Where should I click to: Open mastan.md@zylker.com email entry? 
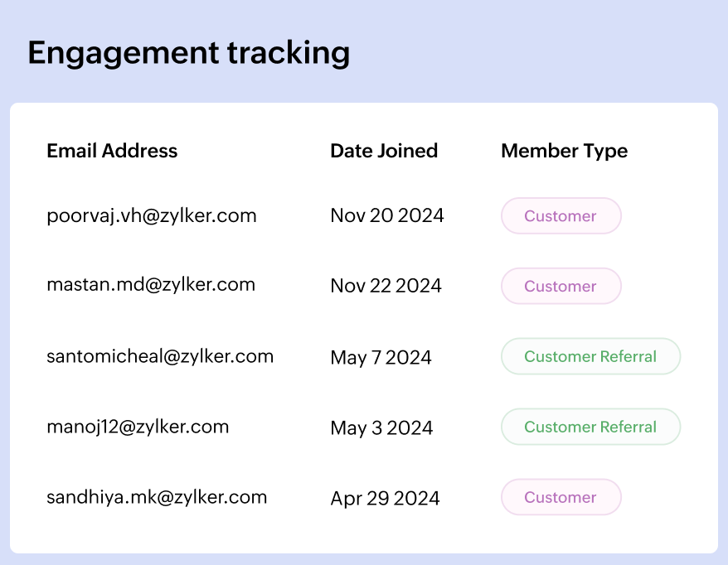tap(151, 285)
